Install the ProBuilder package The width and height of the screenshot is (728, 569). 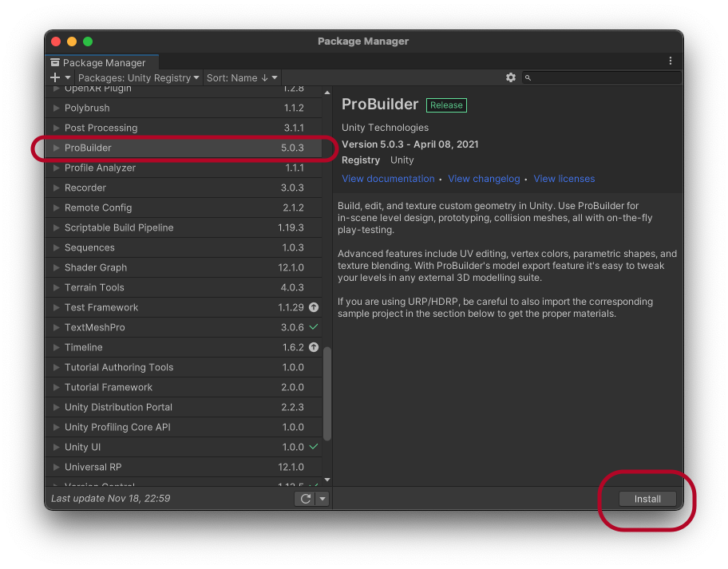[x=647, y=499]
